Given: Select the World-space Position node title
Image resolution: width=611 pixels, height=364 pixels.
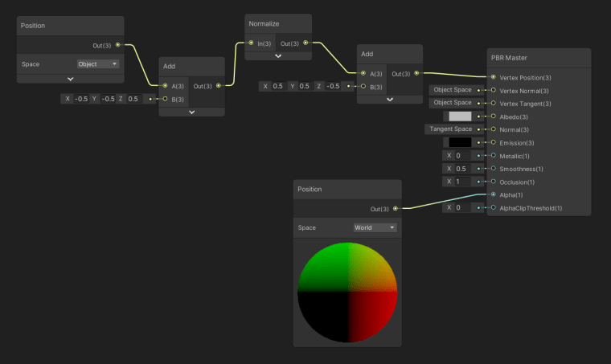Looking at the screenshot, I should pos(310,189).
